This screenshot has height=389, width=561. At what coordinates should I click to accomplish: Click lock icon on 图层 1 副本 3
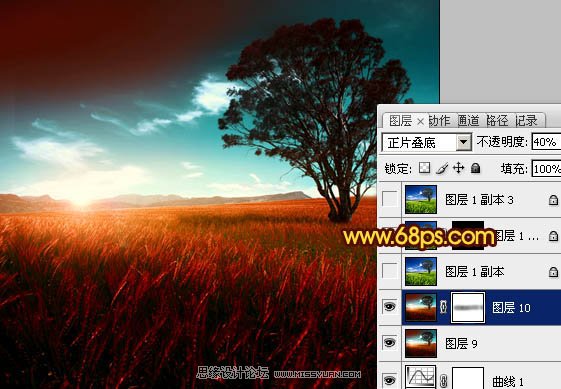(x=553, y=200)
